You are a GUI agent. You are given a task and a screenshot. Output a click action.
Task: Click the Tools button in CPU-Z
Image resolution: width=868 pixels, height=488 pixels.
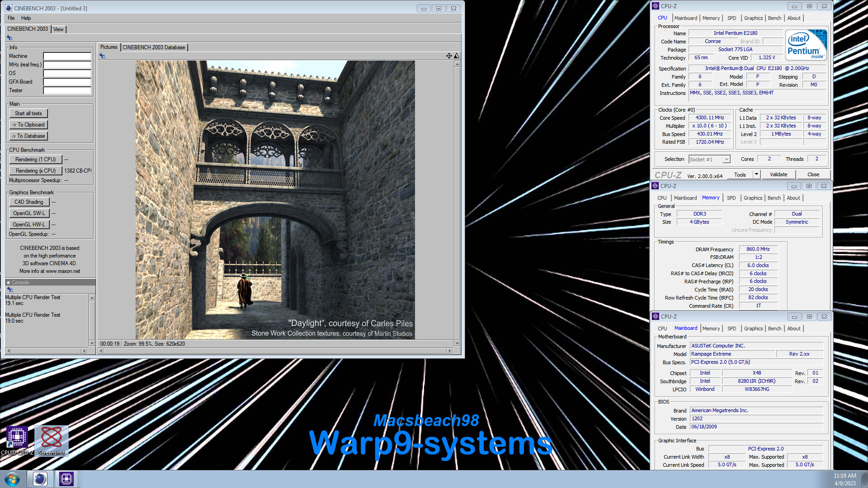(740, 174)
